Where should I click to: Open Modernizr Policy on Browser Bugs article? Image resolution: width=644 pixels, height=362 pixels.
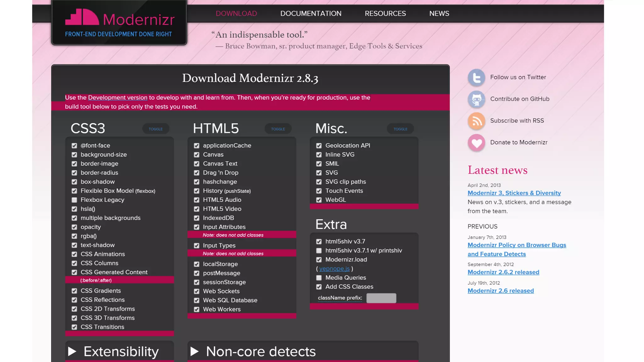click(517, 250)
